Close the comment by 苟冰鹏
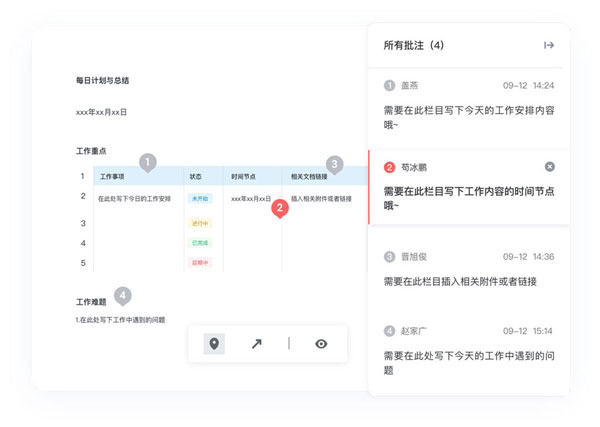 [549, 166]
